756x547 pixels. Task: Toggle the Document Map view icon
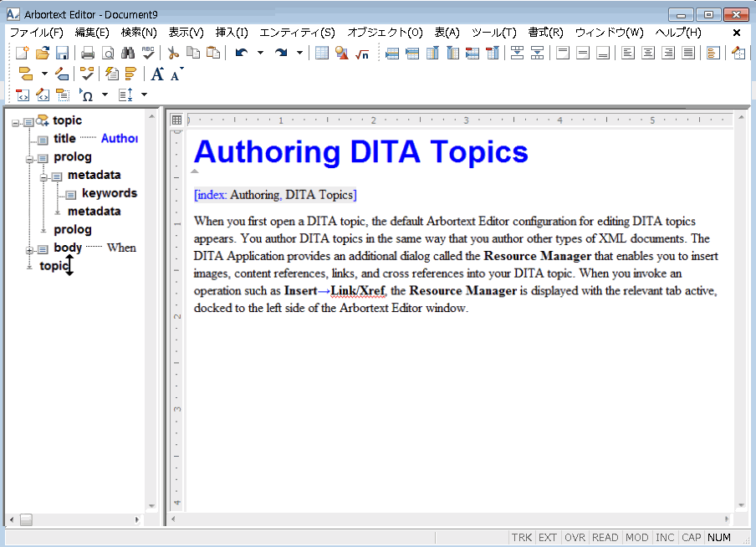713,53
